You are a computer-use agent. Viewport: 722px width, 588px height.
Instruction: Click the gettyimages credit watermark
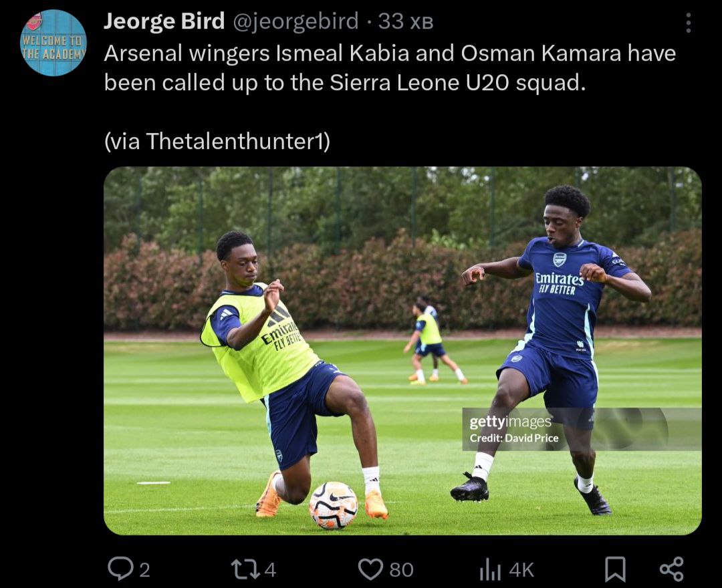coord(514,429)
